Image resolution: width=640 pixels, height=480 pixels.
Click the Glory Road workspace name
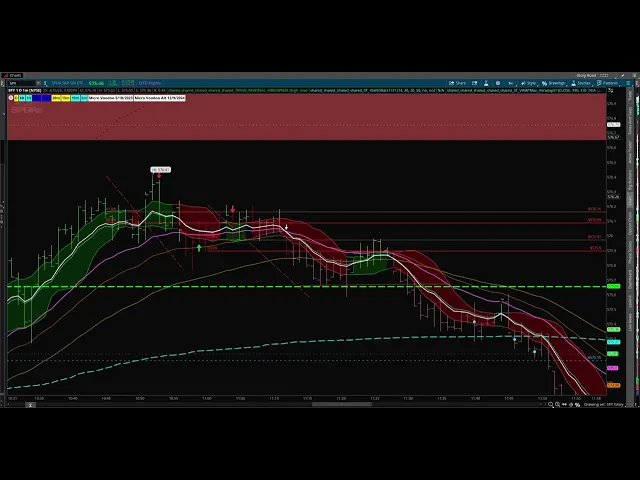(x=586, y=76)
